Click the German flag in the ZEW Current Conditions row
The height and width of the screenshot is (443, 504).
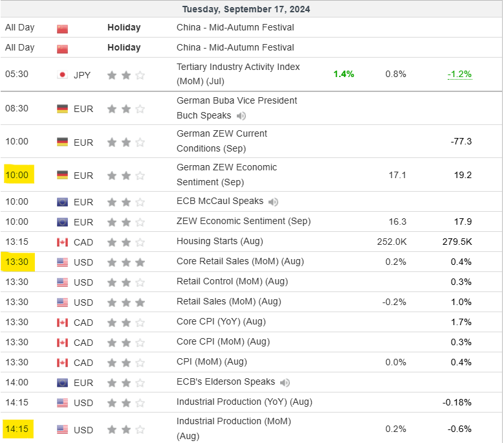click(62, 142)
